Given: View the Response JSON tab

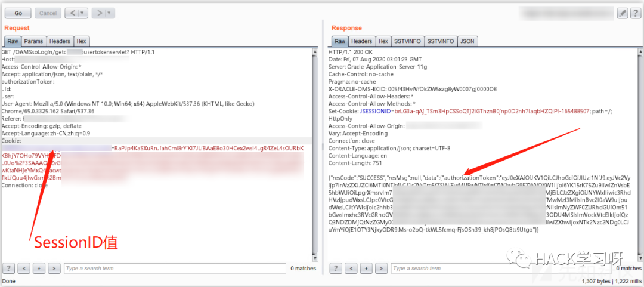Looking at the screenshot, I should click(x=467, y=41).
